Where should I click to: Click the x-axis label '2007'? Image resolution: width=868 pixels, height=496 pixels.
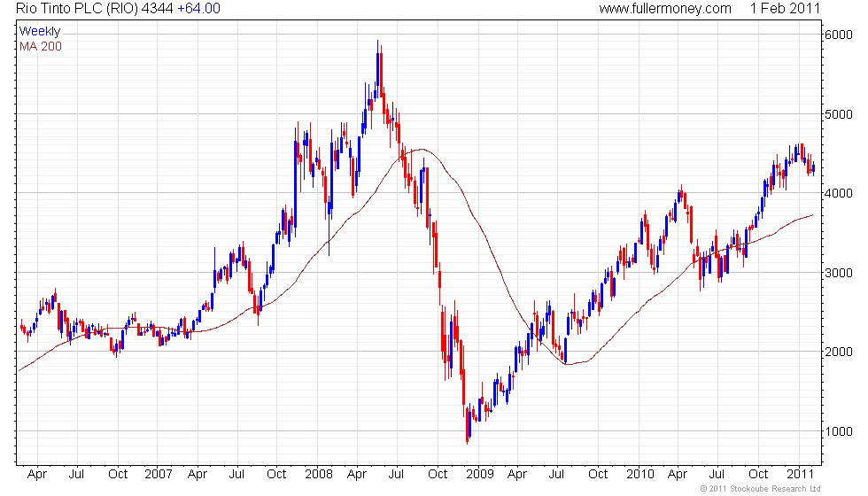[159, 475]
